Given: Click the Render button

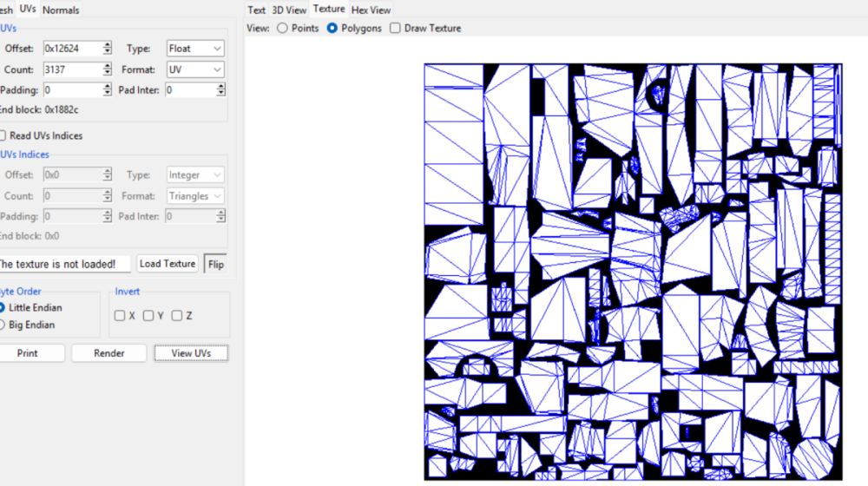Looking at the screenshot, I should pos(109,353).
